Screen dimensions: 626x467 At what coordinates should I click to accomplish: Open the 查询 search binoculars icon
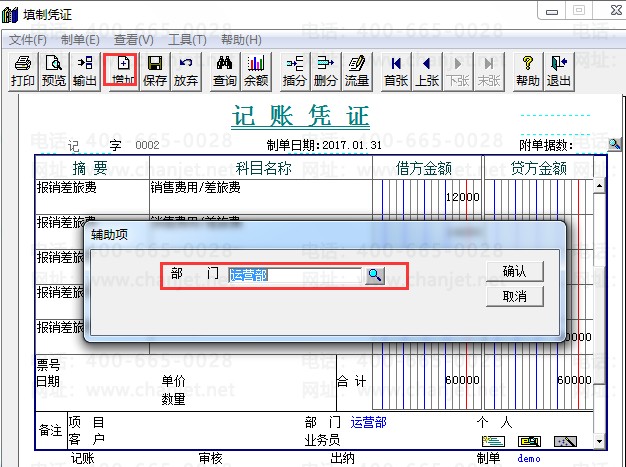pyautogui.click(x=225, y=72)
